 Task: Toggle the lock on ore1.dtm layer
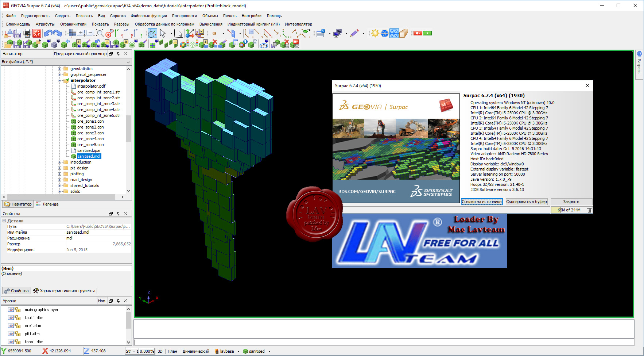click(x=18, y=326)
